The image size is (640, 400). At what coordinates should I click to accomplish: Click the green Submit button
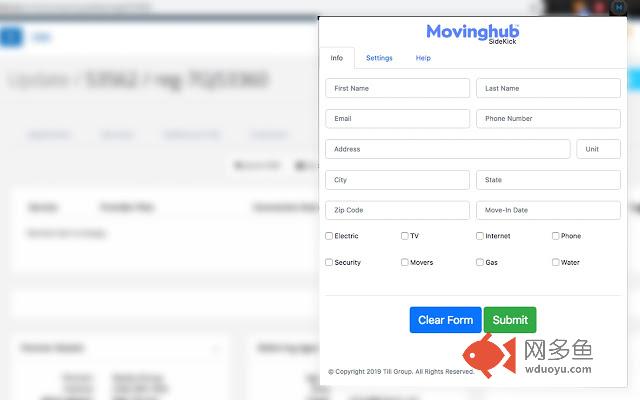coord(510,320)
